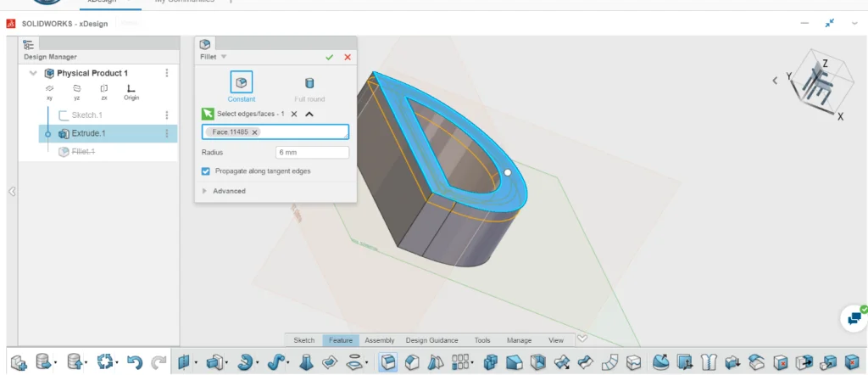
Task: Select the Constant fillet type icon
Action: click(x=242, y=83)
